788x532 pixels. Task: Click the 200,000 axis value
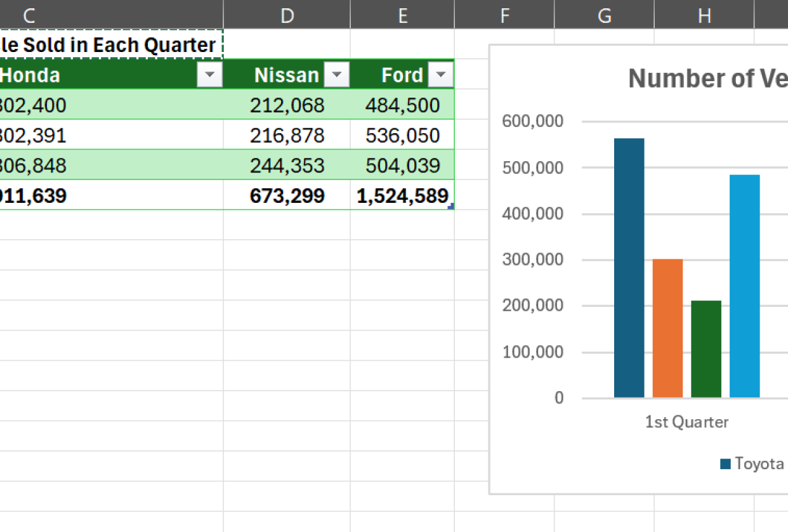(532, 306)
